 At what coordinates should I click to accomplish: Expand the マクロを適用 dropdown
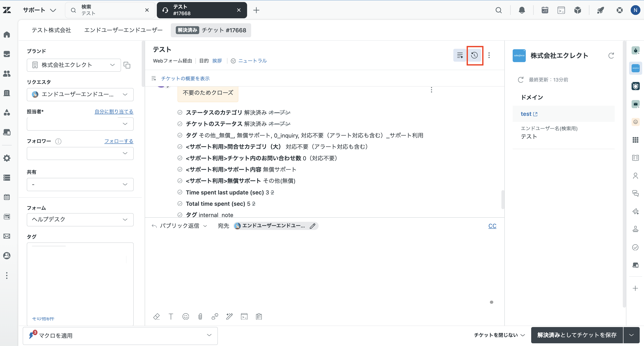coord(120,335)
